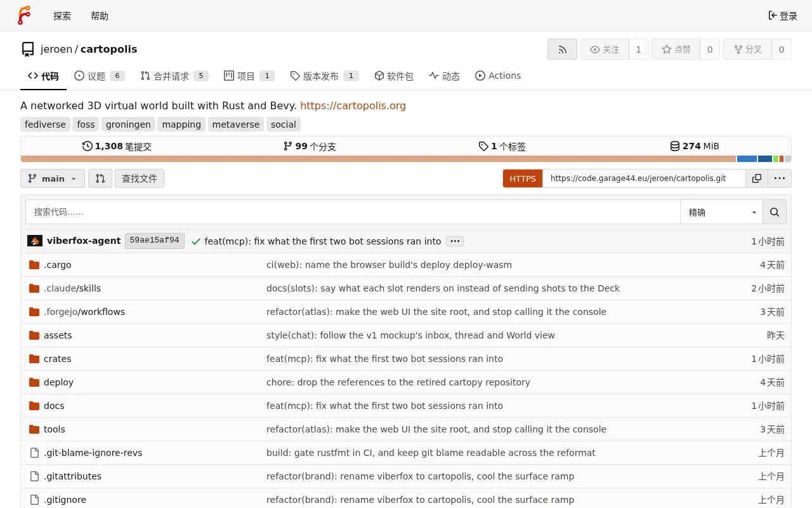This screenshot has width=812, height=508.
Task: Copy the clone URL with copy icon
Action: click(x=757, y=178)
